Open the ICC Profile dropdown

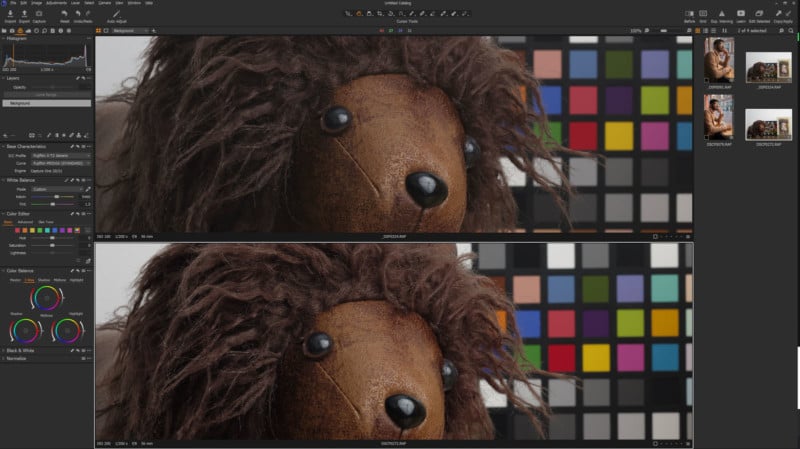tap(60, 155)
